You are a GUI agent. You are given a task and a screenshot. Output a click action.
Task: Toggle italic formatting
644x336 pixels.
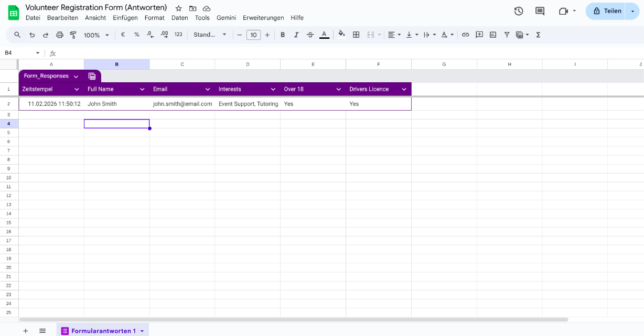pos(296,35)
